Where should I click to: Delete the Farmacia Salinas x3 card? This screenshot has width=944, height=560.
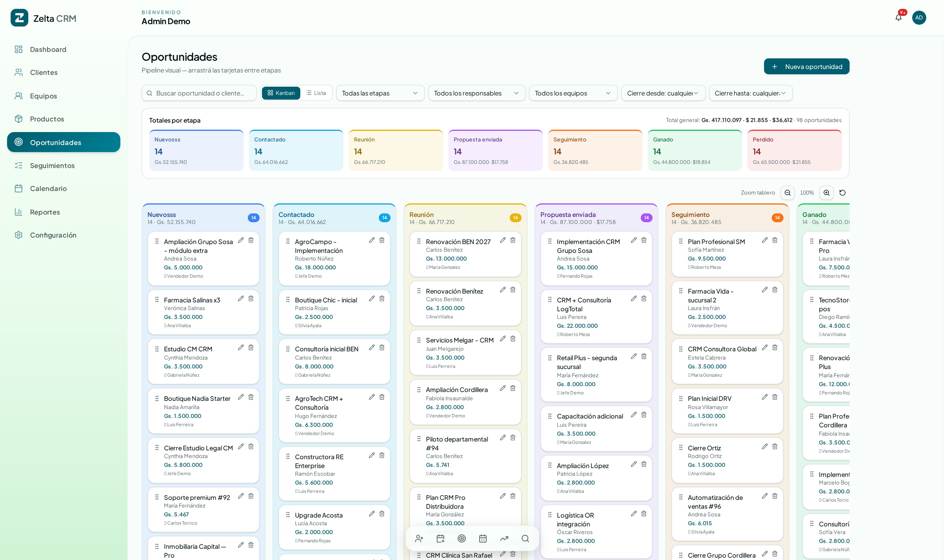(251, 299)
